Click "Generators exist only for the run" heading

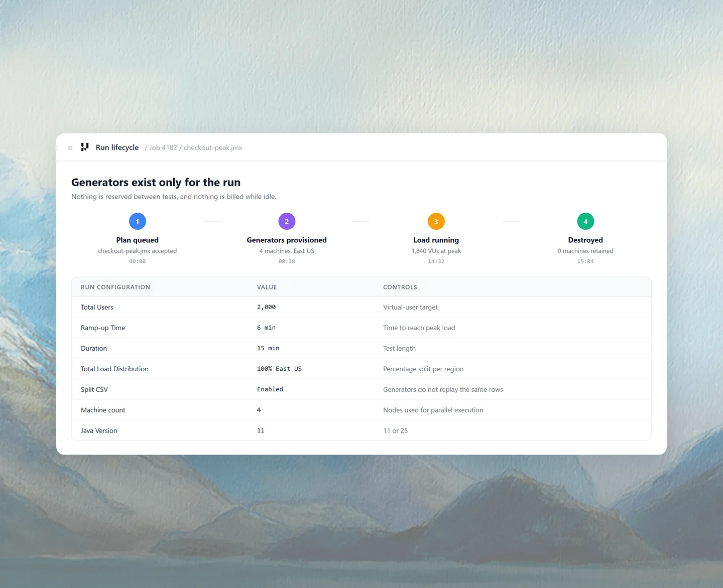[x=156, y=183]
